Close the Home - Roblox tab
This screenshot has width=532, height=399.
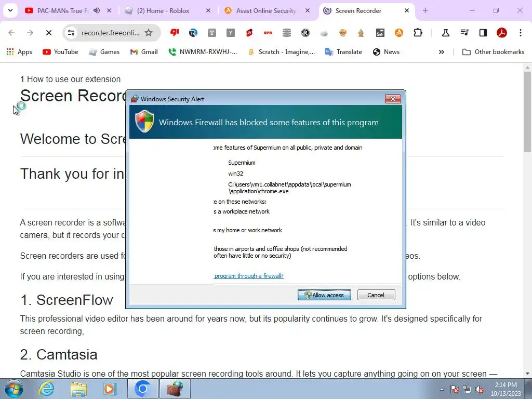point(208,11)
